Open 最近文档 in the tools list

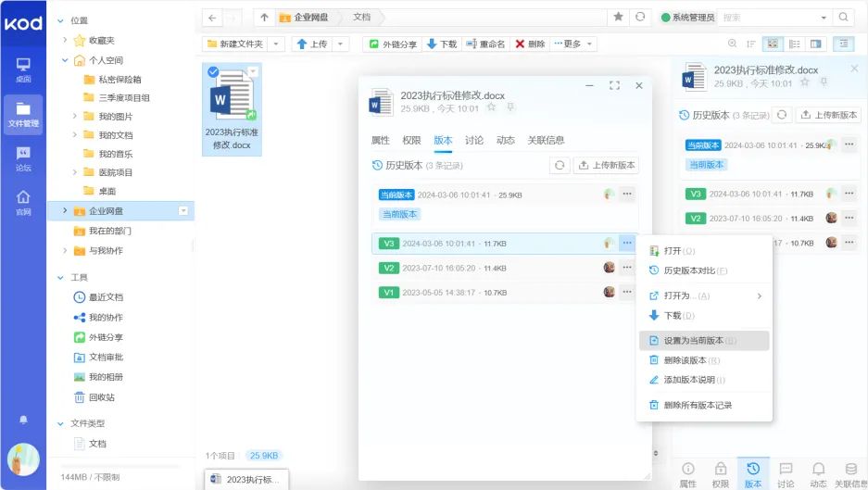(98, 297)
